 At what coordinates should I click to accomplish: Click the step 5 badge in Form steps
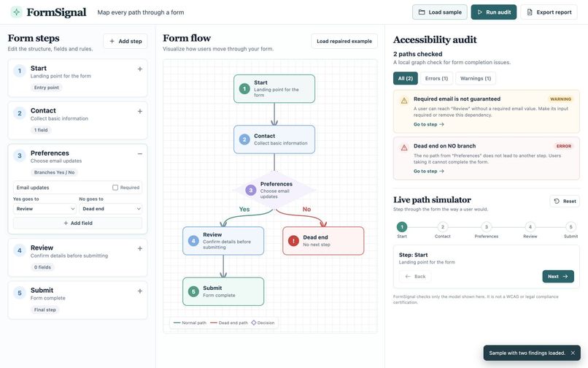tap(20, 293)
